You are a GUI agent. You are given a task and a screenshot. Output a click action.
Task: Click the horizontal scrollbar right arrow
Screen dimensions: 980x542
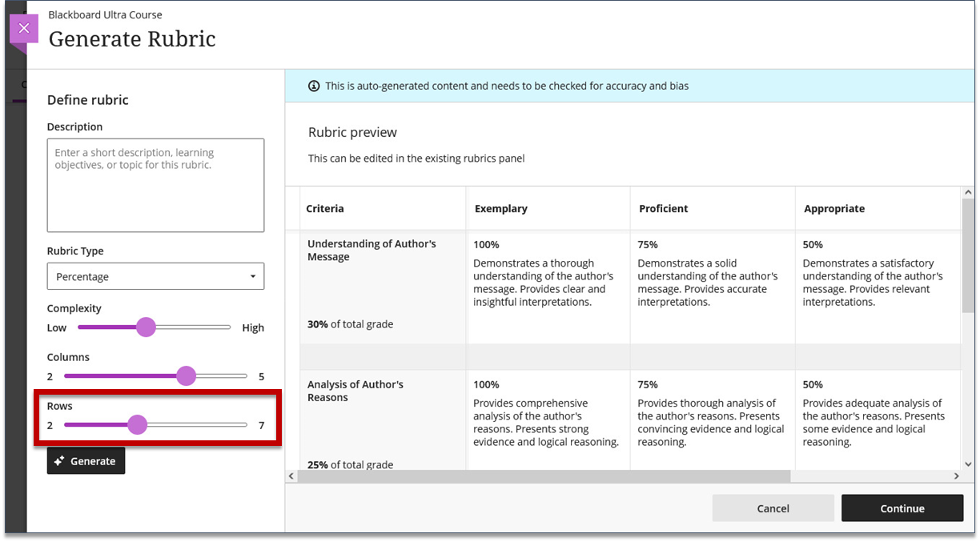(x=956, y=476)
